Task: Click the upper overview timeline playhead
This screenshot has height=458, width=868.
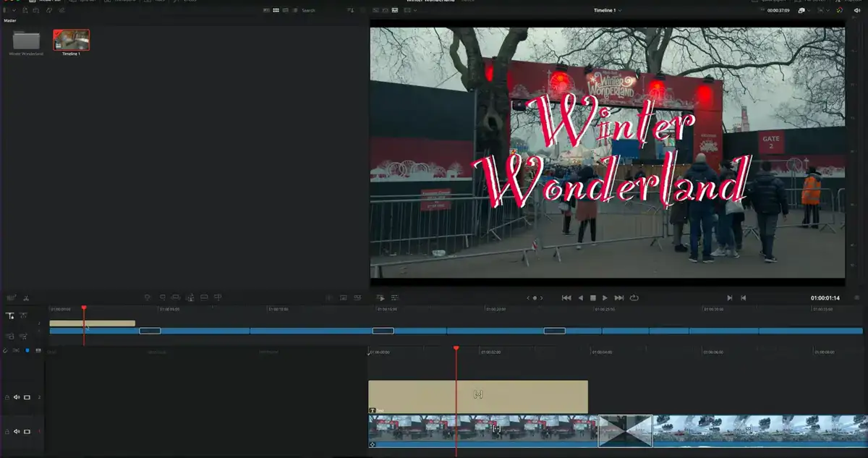Action: click(84, 308)
